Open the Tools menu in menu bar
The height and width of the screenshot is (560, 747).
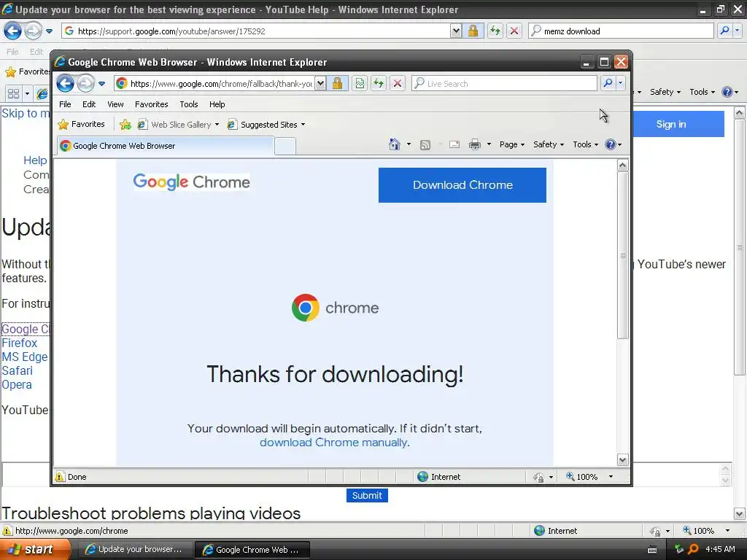(189, 104)
